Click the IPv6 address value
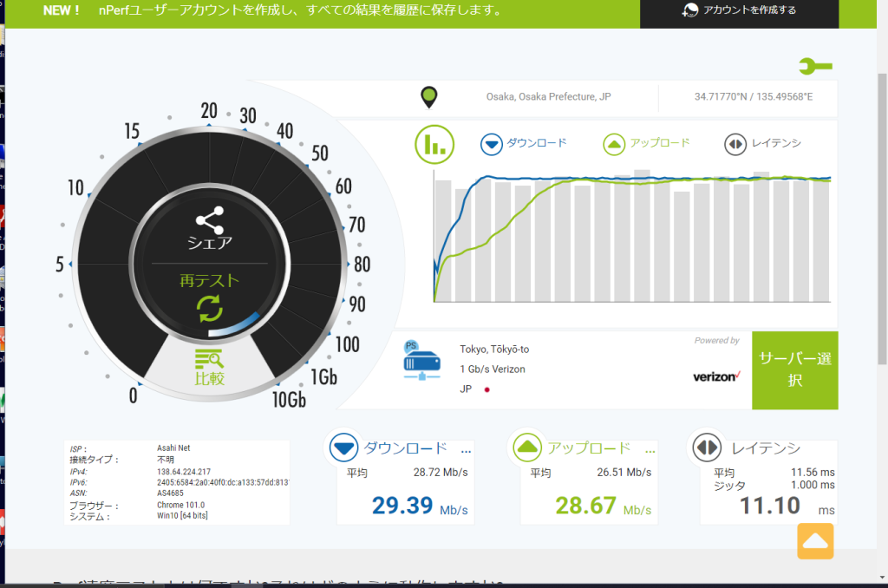The image size is (888, 588). (x=223, y=483)
